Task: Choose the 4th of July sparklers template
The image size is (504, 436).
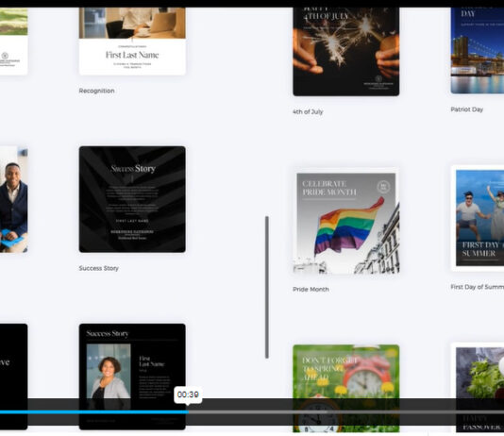Action: point(345,51)
